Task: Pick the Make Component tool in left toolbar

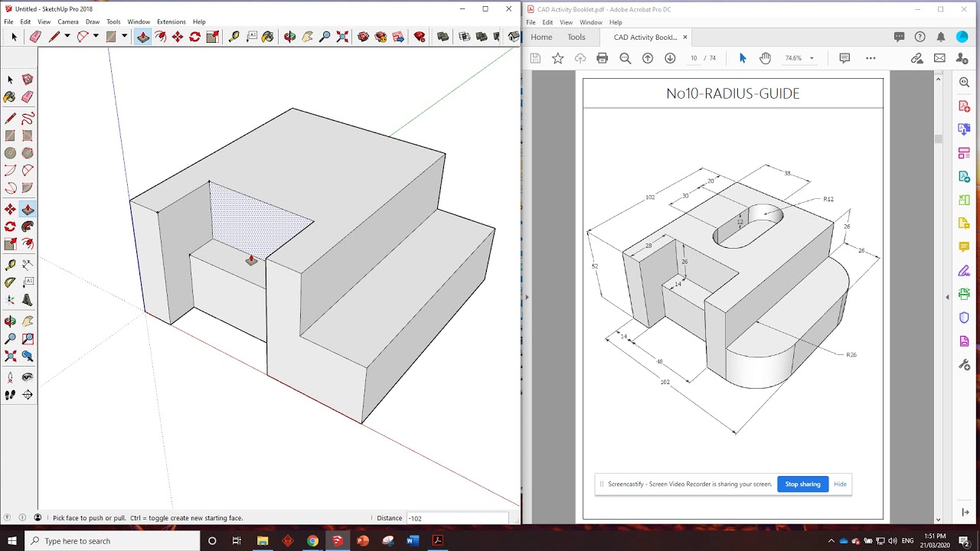Action: [28, 80]
